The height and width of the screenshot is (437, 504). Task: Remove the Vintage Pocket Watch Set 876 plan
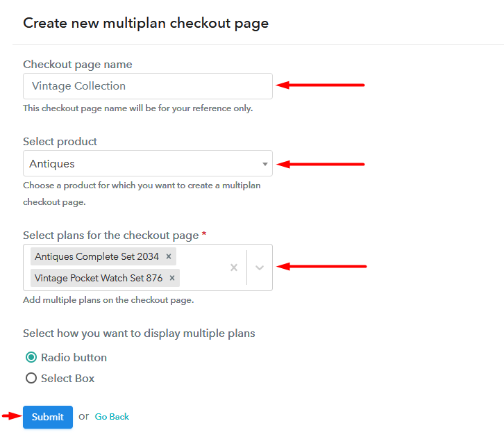pyautogui.click(x=172, y=278)
